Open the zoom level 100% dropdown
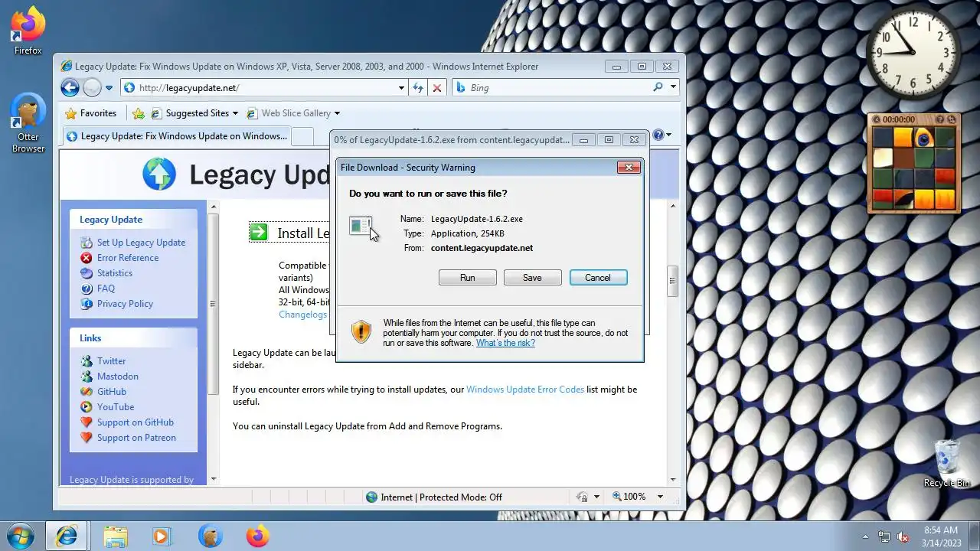980x551 pixels. [x=659, y=497]
